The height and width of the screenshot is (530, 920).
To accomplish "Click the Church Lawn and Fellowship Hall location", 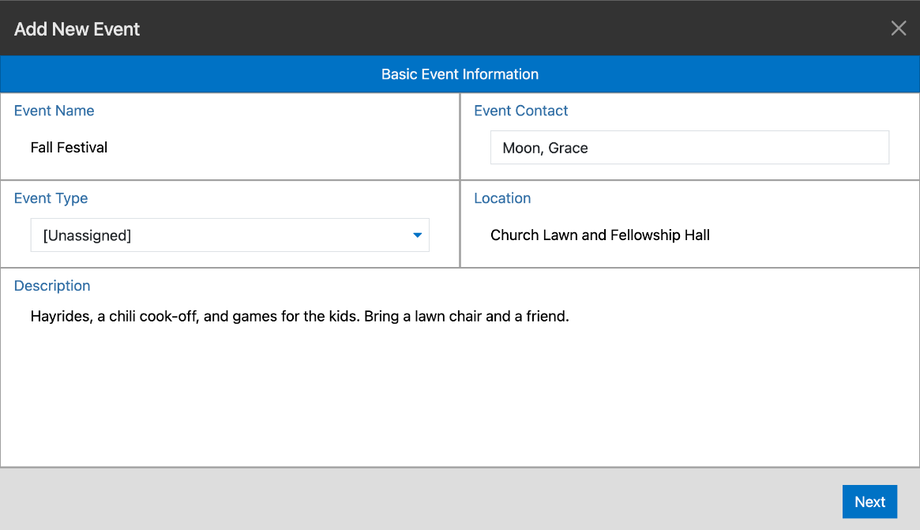I will (x=600, y=235).
